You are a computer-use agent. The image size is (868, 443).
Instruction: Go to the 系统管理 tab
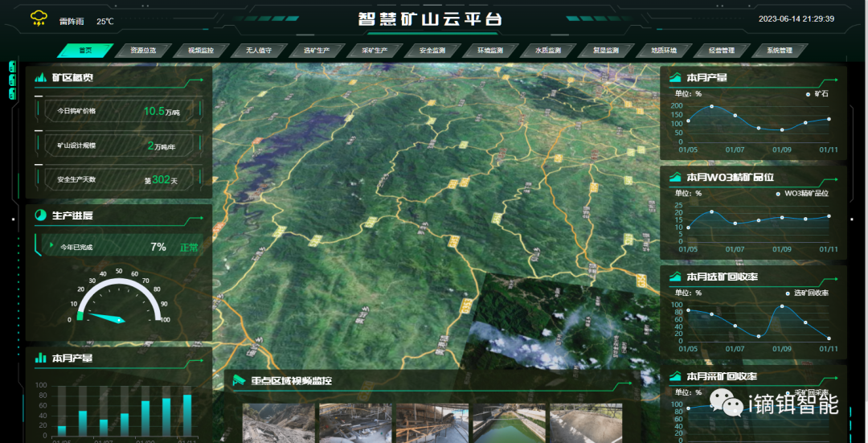tap(779, 51)
